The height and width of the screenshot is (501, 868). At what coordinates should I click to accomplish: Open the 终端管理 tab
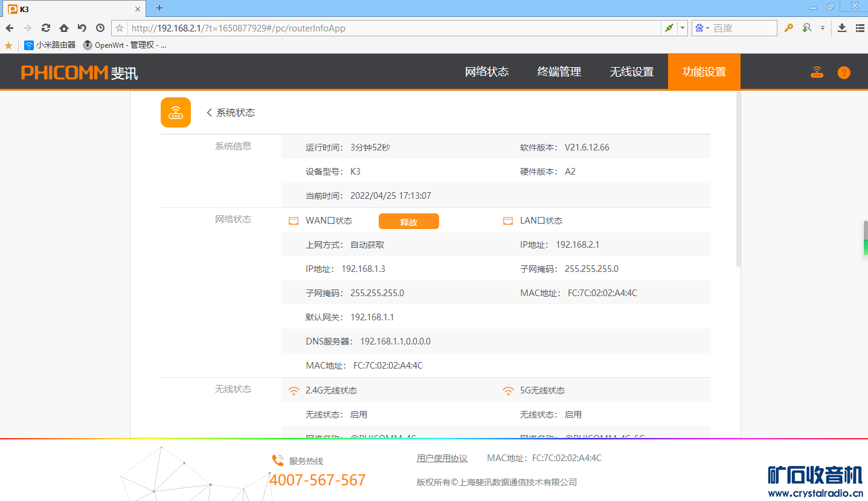[559, 72]
